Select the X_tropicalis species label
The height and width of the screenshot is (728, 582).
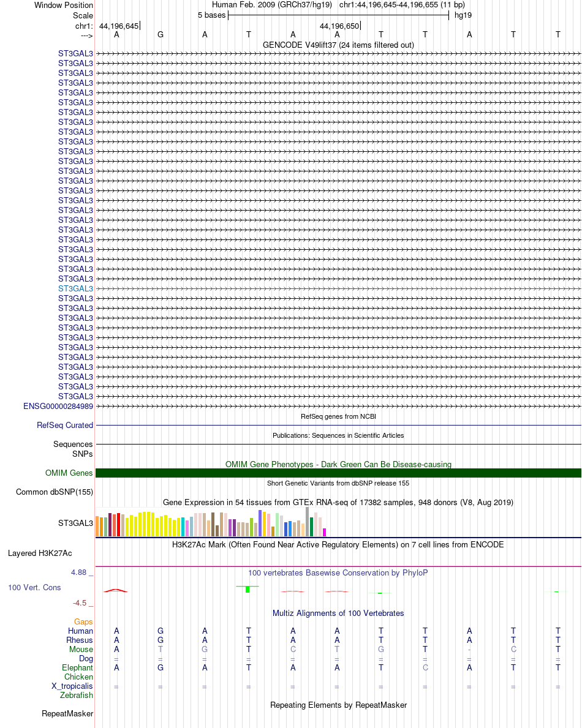(x=72, y=686)
